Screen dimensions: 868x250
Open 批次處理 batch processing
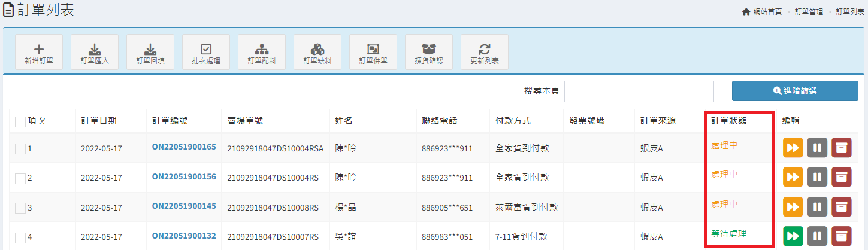click(205, 52)
